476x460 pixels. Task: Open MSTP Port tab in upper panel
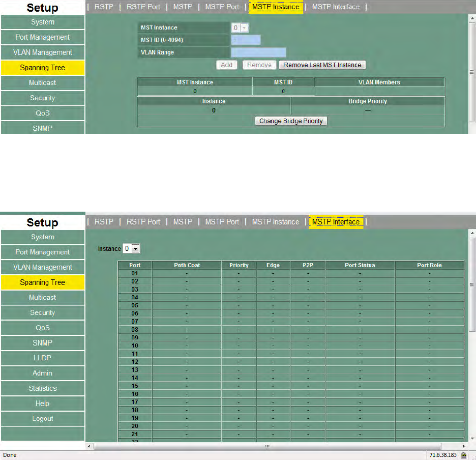(x=222, y=7)
